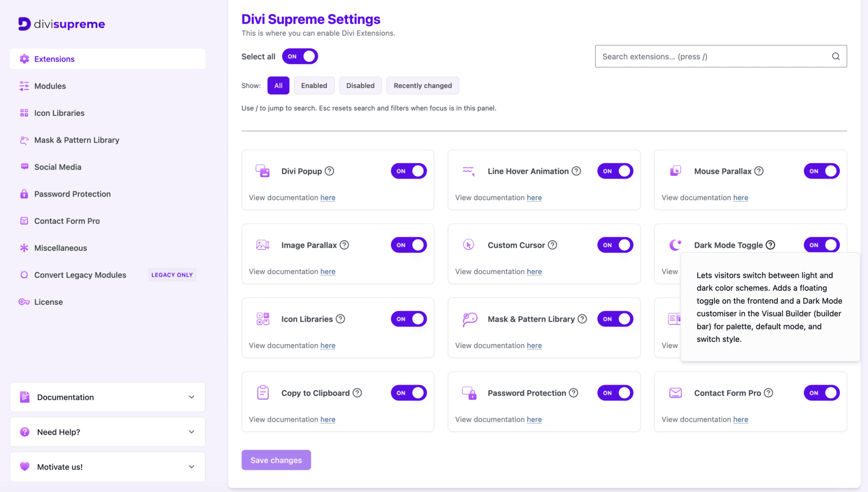Turn off the Custom Cursor toggle
Viewport: 868px width, 492px height.
point(615,245)
